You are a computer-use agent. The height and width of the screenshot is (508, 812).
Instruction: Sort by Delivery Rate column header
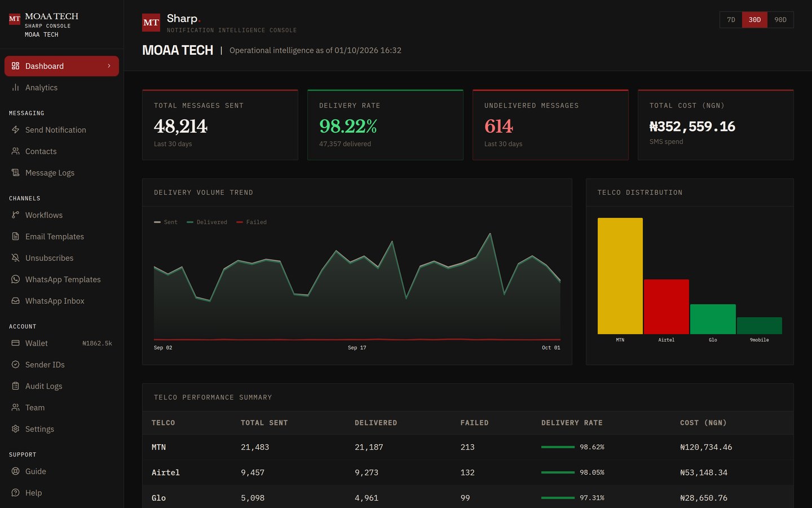pos(572,423)
